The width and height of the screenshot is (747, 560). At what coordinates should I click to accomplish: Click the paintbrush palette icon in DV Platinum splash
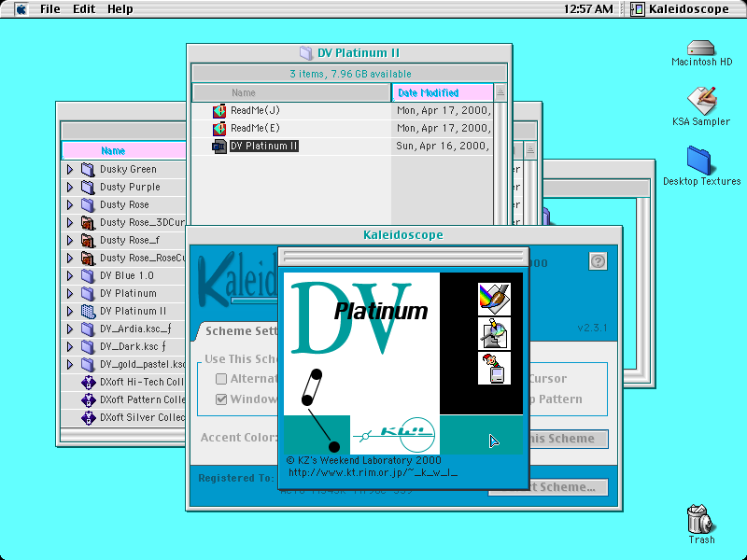494,299
